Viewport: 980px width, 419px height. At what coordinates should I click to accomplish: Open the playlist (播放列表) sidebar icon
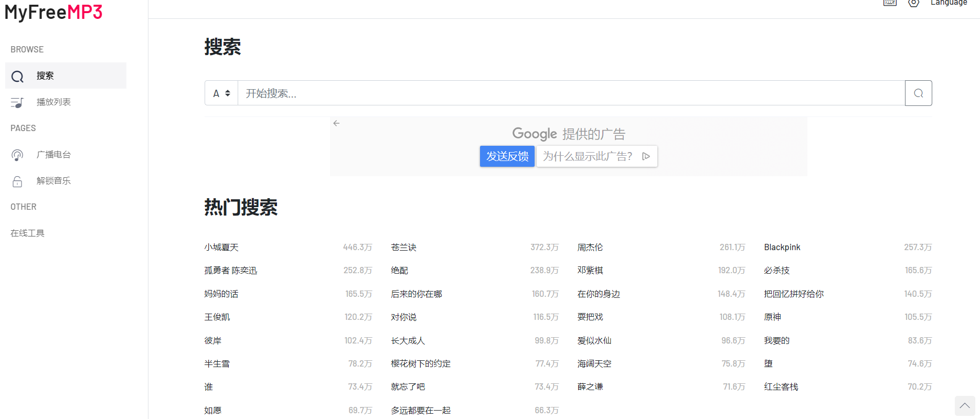click(17, 102)
